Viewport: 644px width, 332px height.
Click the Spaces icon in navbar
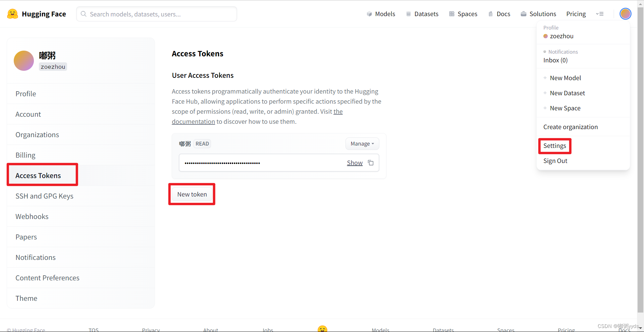pos(452,14)
